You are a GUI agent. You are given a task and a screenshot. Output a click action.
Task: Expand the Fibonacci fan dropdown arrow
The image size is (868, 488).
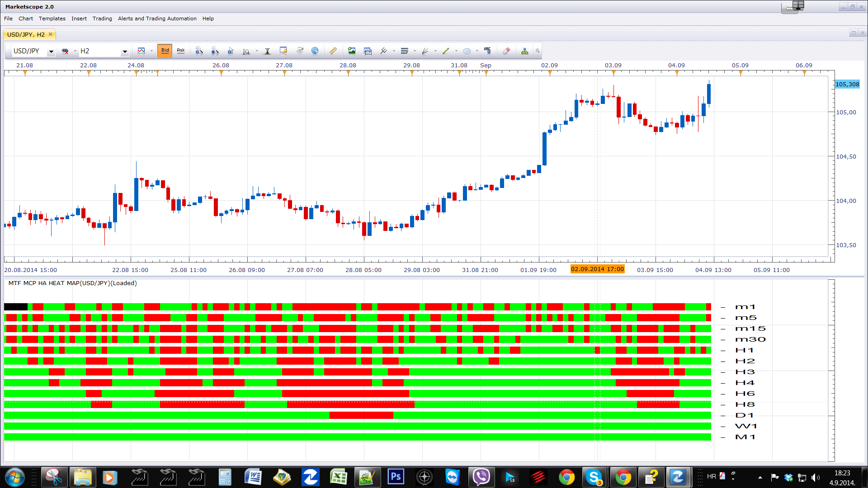click(435, 51)
